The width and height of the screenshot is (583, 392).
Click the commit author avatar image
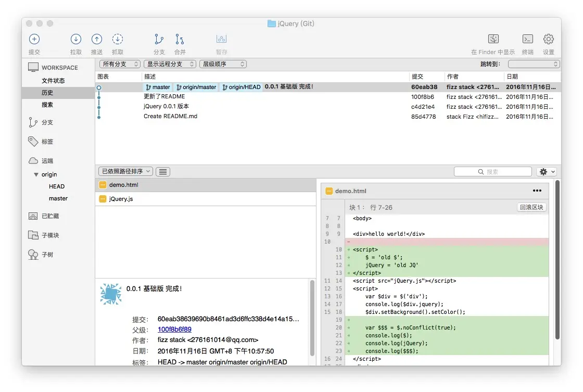click(111, 294)
